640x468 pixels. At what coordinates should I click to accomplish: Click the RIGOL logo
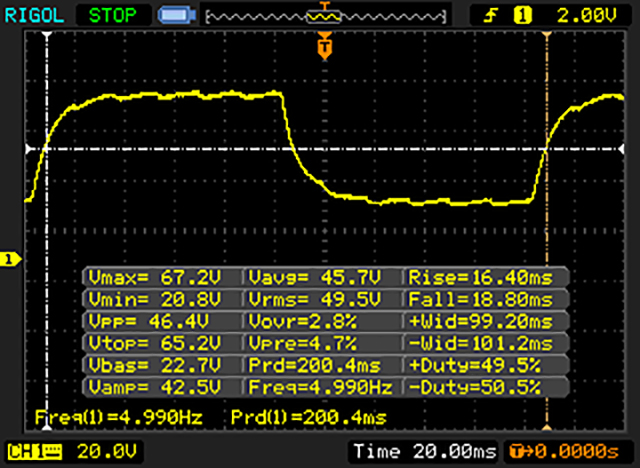coord(35,14)
